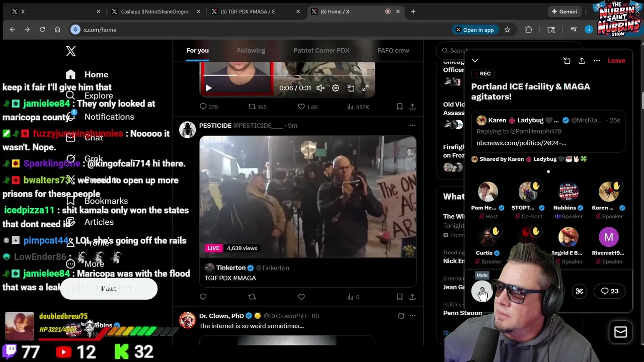Open the nbcnews.com link in the Space
The image size is (644, 362).
[521, 143]
